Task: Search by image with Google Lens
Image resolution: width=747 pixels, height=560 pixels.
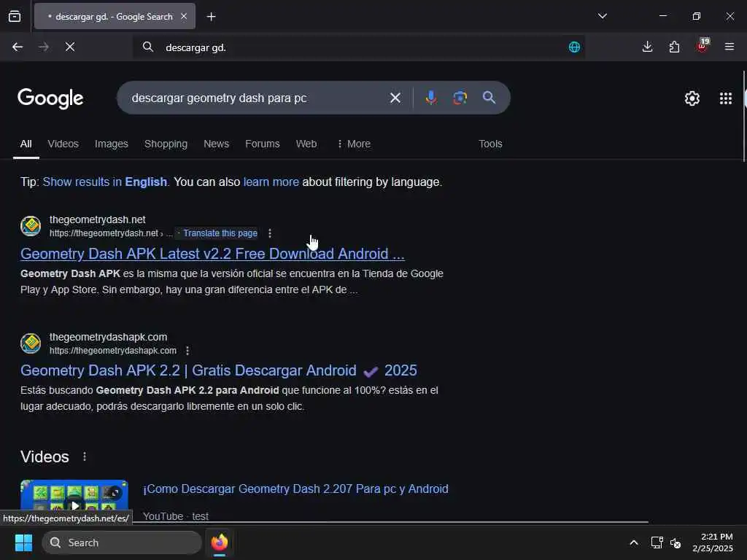Action: click(x=460, y=98)
